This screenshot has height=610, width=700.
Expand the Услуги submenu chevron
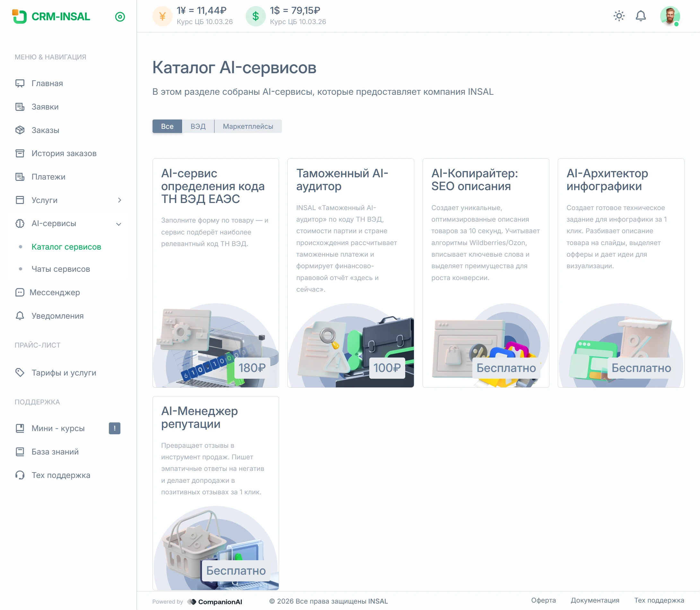click(119, 200)
